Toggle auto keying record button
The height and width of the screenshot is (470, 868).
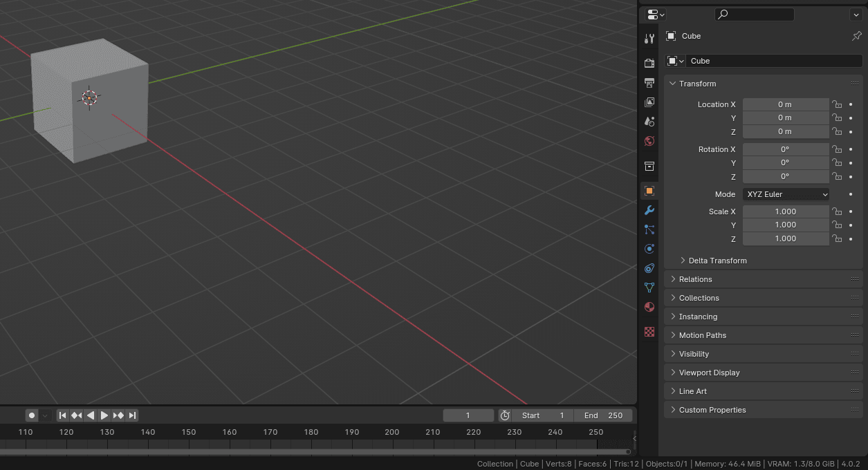tap(32, 415)
